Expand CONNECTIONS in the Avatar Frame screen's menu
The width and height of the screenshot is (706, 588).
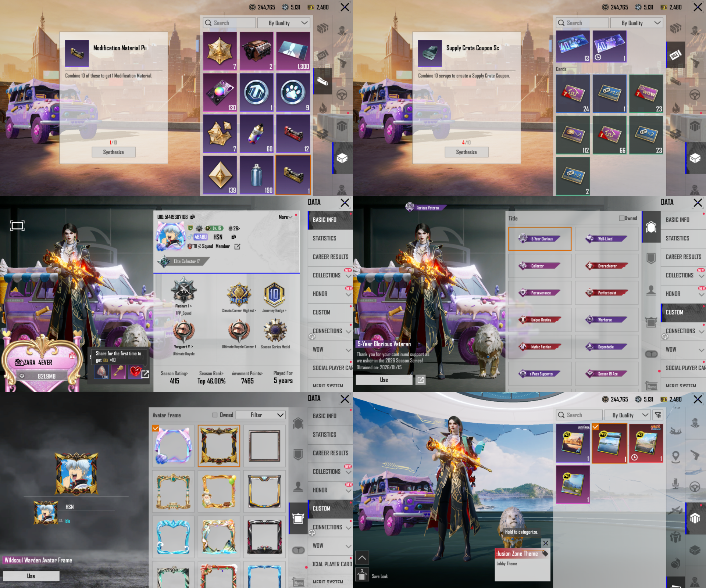(330, 527)
